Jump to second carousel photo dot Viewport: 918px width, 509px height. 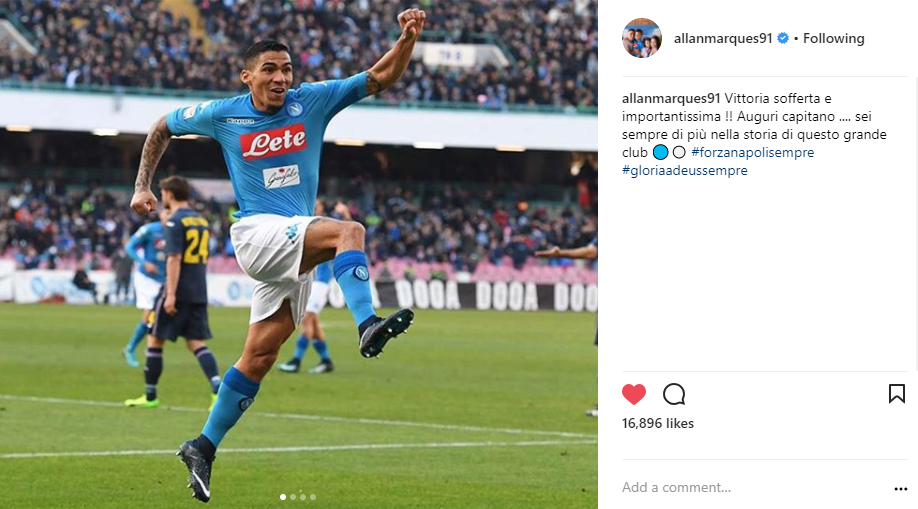(x=293, y=497)
